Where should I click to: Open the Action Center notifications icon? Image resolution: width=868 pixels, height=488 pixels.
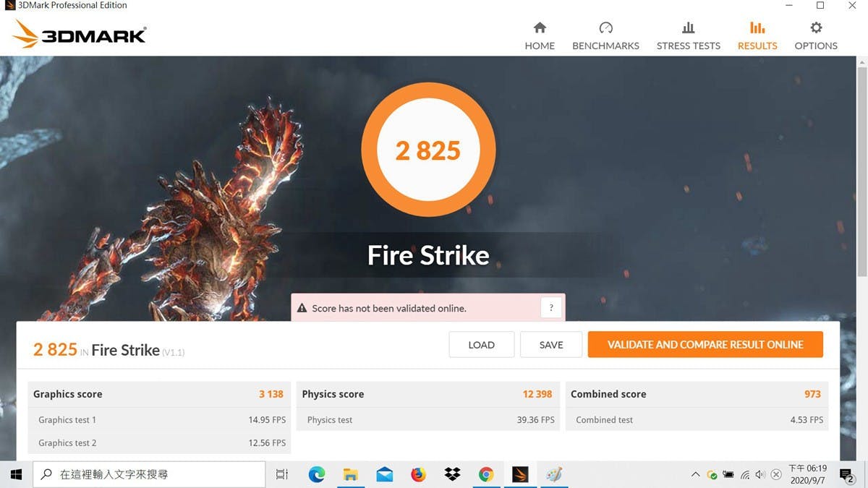point(846,475)
